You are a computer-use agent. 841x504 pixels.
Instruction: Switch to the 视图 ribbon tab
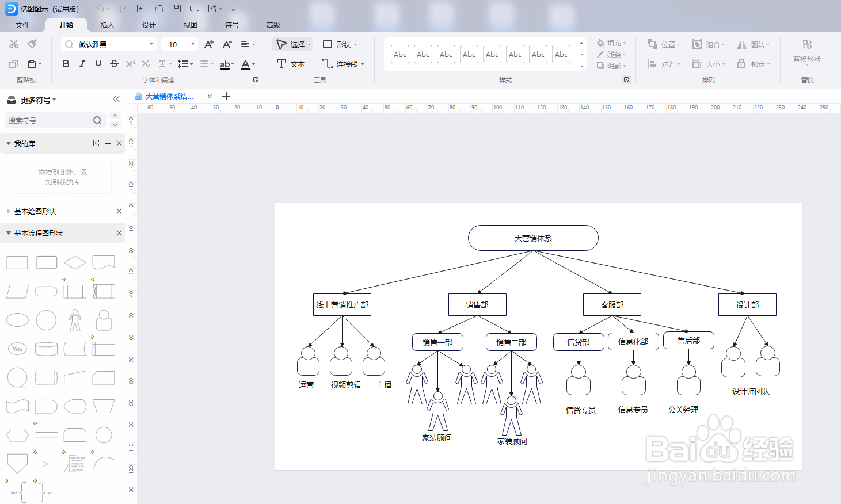pos(191,25)
